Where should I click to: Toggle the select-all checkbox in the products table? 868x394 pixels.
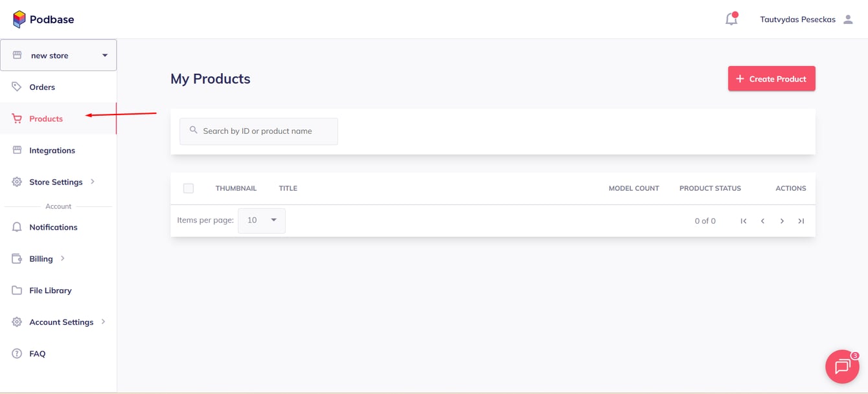[x=188, y=188]
